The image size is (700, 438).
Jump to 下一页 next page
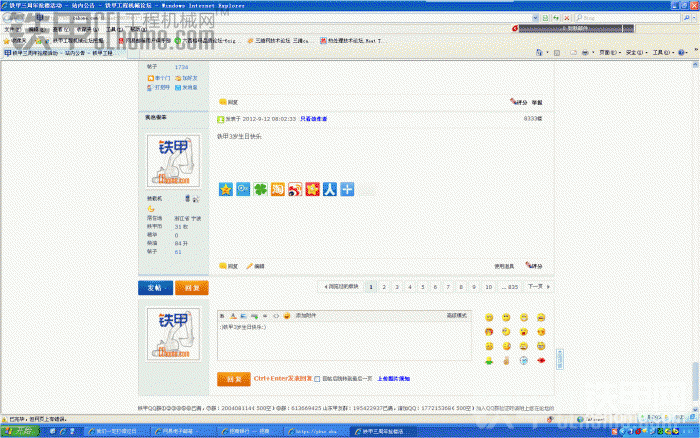click(536, 286)
